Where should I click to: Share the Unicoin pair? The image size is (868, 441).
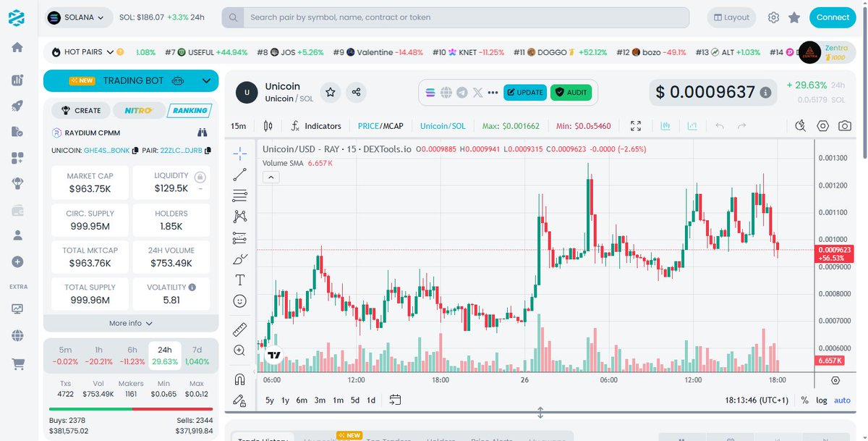(x=356, y=92)
